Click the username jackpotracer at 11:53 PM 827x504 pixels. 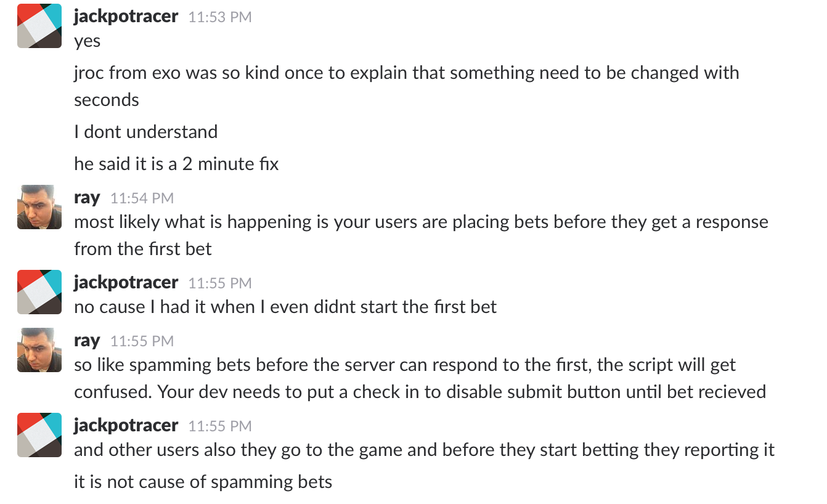126,17
